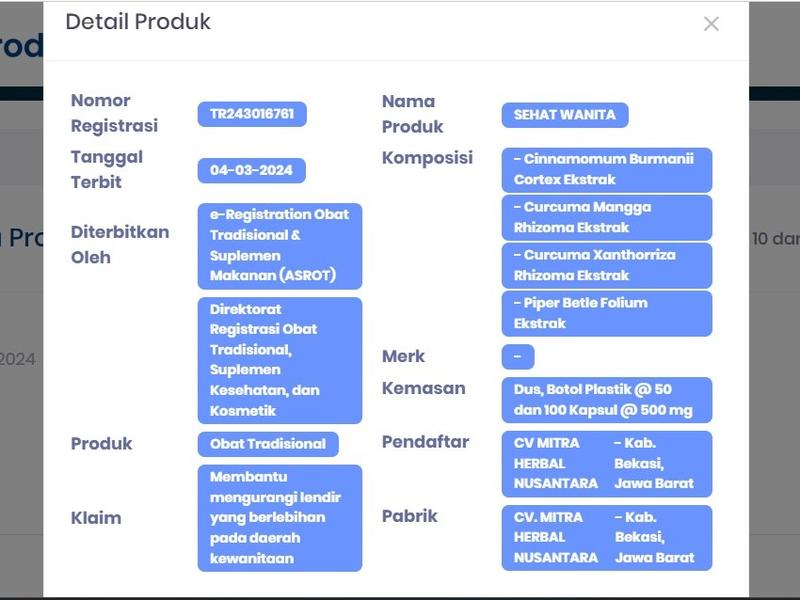Select the Cinnamomum Burmanii Cortex Ekstrak item
The image size is (800, 600).
point(607,169)
